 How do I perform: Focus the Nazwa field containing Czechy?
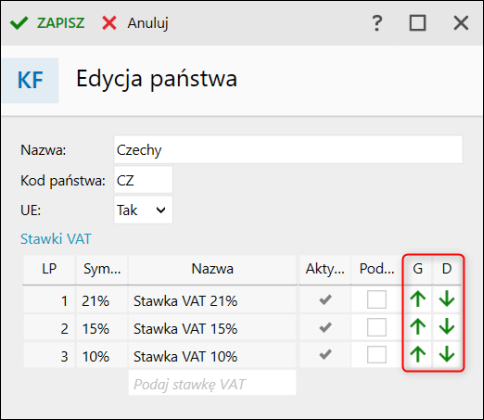tap(288, 150)
